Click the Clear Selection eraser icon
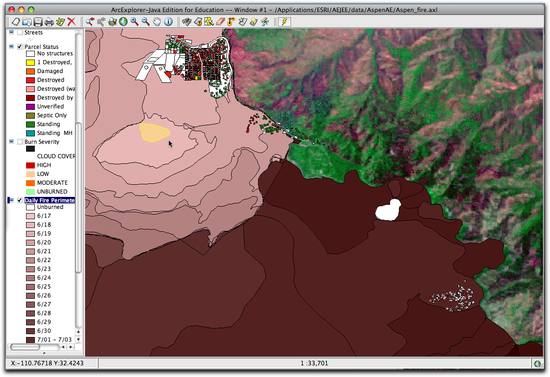The width and height of the screenshot is (550, 377). 220,22
